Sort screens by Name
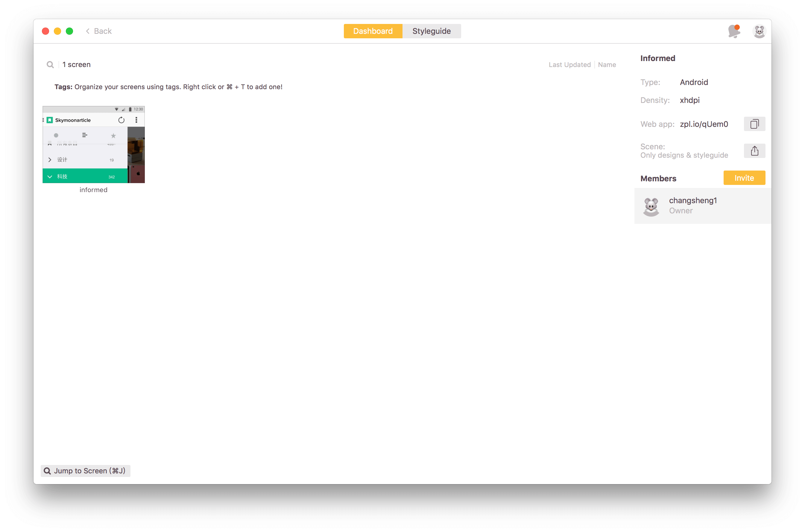The image size is (805, 532). click(x=607, y=64)
